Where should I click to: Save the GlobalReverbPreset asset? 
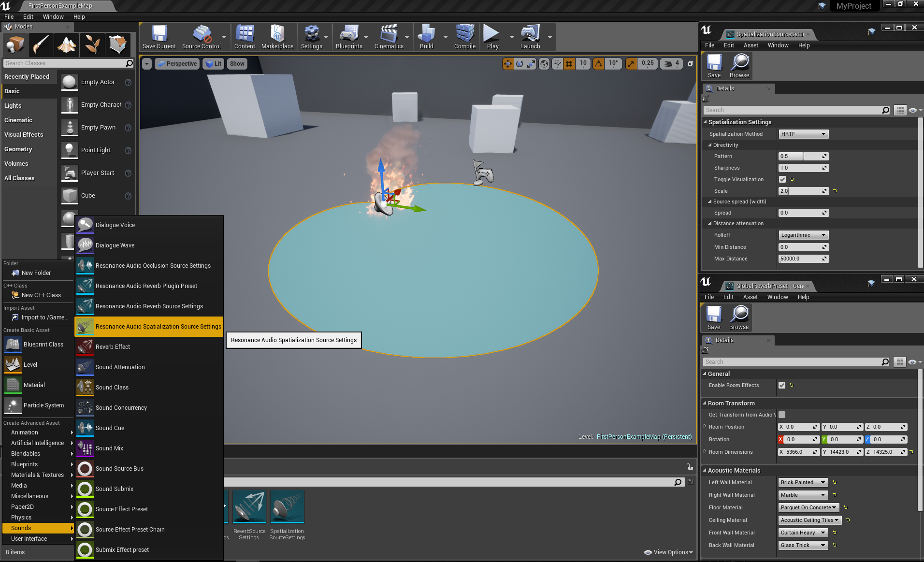(x=713, y=317)
